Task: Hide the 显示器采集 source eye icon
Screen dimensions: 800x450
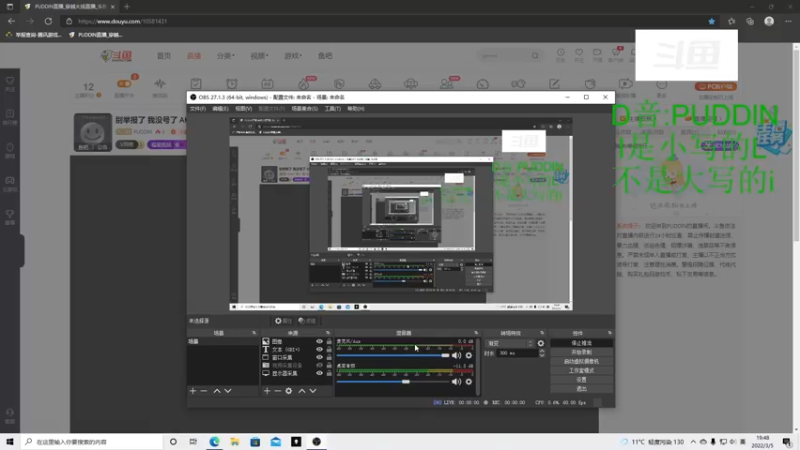Action: pos(319,373)
